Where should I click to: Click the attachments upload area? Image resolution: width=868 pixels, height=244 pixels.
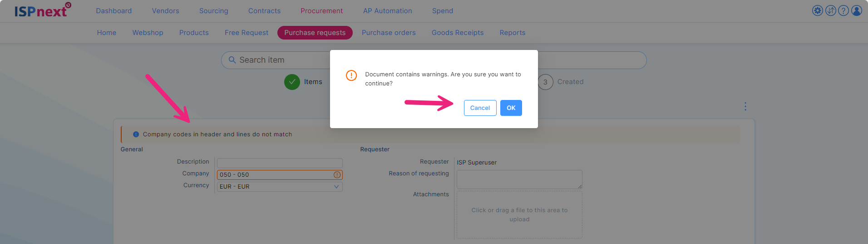point(519,214)
